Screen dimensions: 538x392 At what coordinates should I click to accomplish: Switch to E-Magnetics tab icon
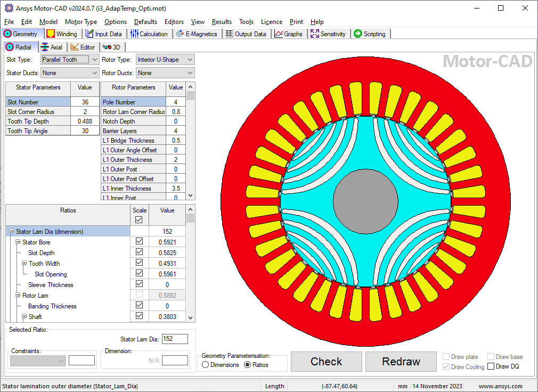pyautogui.click(x=180, y=34)
